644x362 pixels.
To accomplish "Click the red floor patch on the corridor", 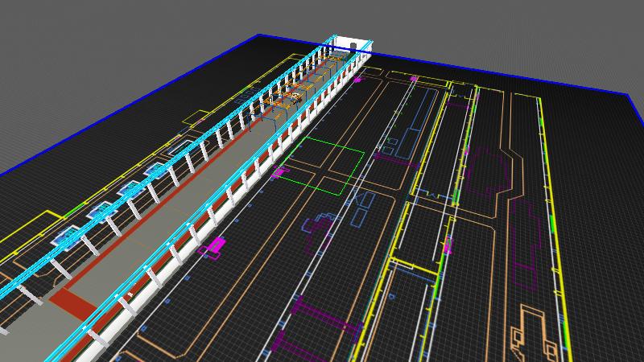I will pos(73,304).
